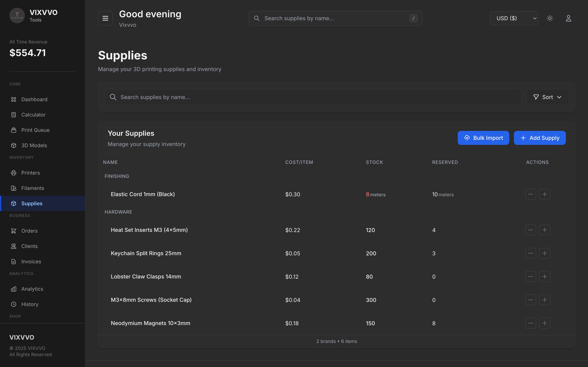Toggle the hamburger sidebar menu button

(x=105, y=18)
